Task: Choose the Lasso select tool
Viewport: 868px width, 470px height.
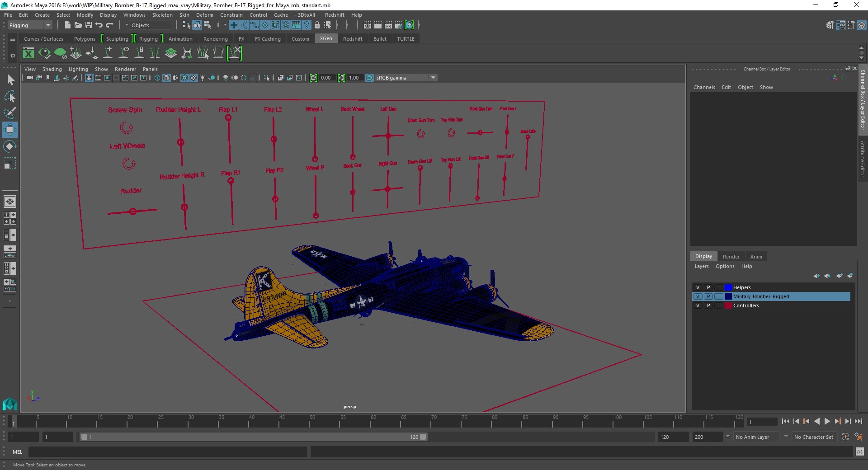Action: point(9,96)
